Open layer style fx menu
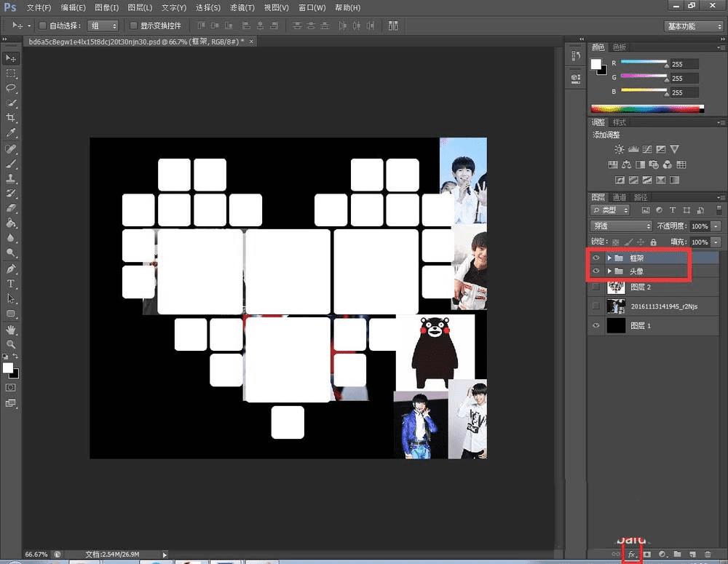 click(x=632, y=555)
